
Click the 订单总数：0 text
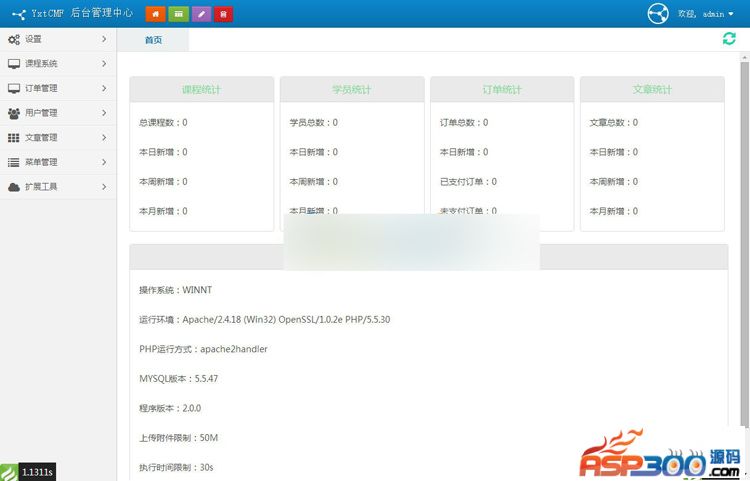tap(464, 123)
